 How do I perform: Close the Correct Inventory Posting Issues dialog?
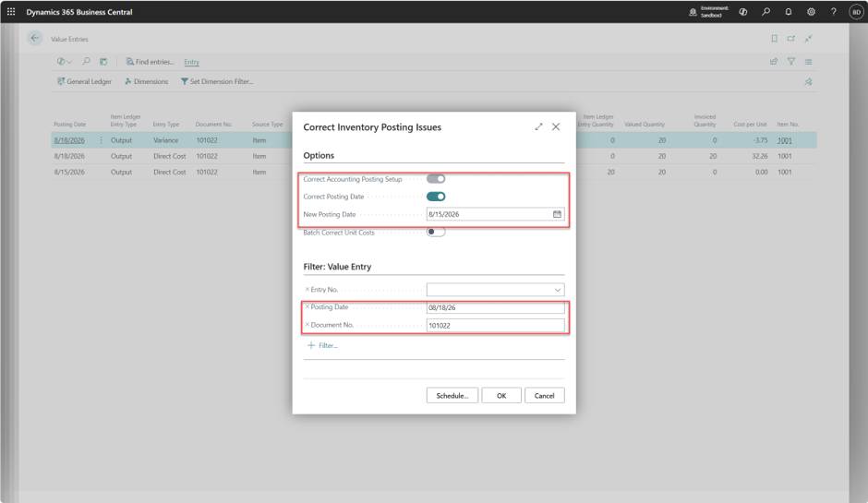click(x=556, y=126)
